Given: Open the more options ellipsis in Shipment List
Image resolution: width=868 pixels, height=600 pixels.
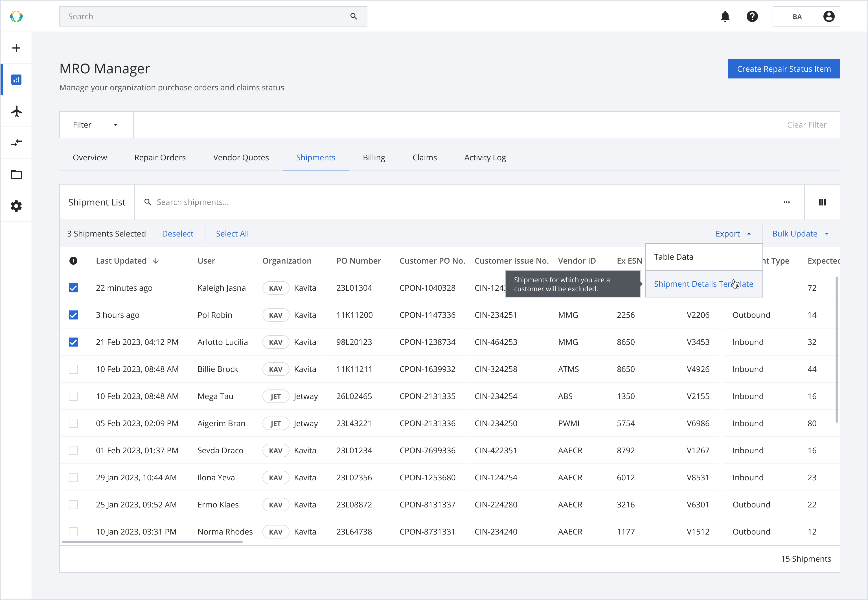Looking at the screenshot, I should (x=786, y=202).
